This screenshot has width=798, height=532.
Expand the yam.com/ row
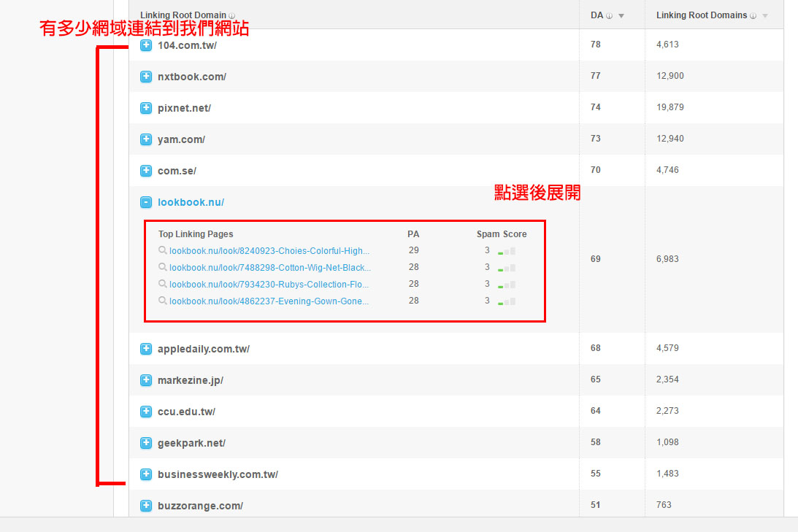tap(146, 139)
